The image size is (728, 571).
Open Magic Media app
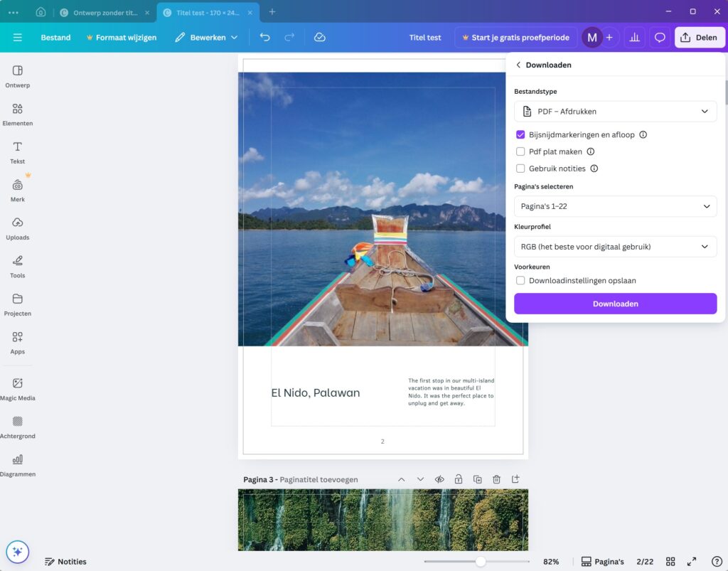click(17, 388)
